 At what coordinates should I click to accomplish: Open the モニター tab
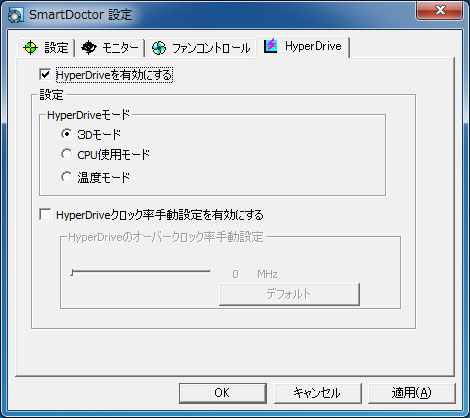(x=110, y=48)
